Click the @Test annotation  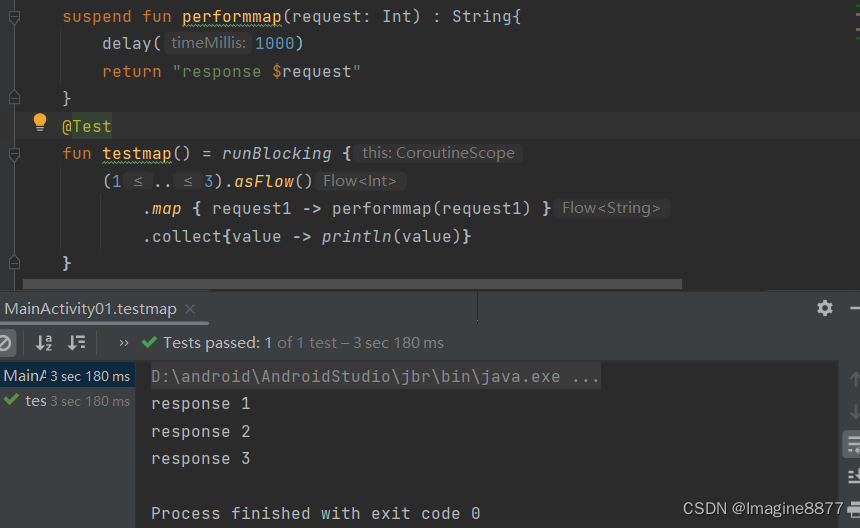click(87, 127)
